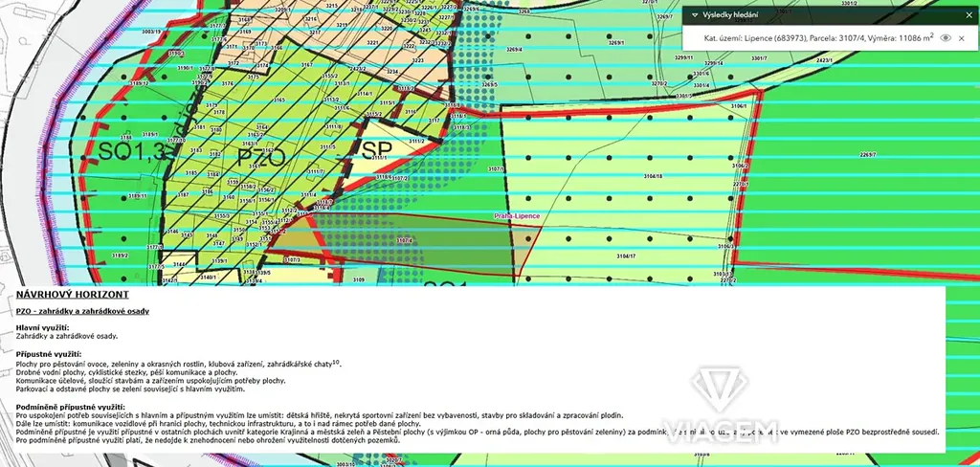Screen dimensions: 980x467
Task: Click the PZO - zahrádky a zahrádkové osady heading
Action: tap(82, 311)
